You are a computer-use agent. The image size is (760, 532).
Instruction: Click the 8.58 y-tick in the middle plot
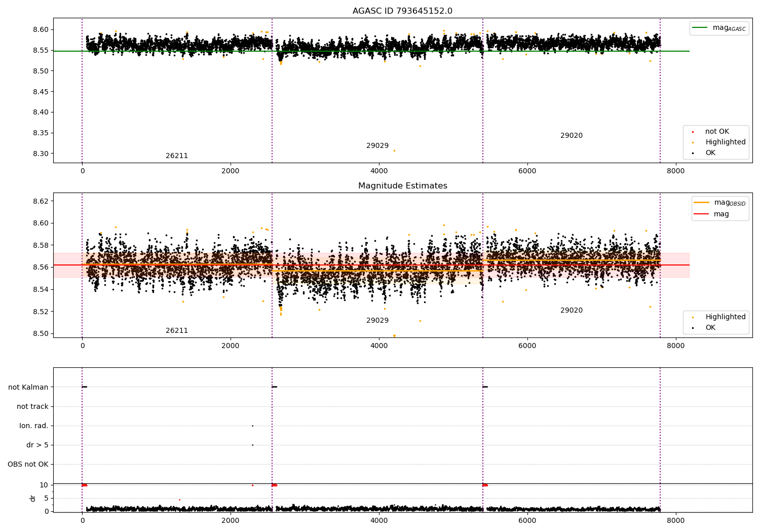[x=41, y=245]
